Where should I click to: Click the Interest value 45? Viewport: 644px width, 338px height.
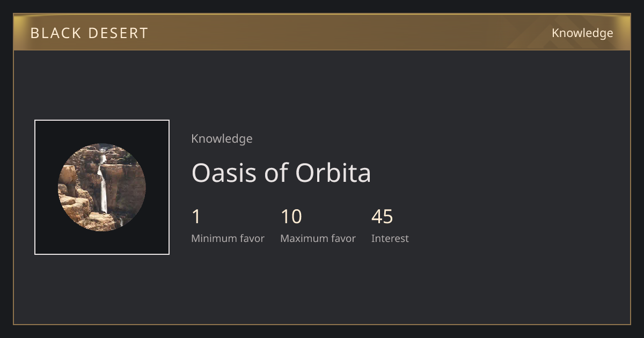382,217
